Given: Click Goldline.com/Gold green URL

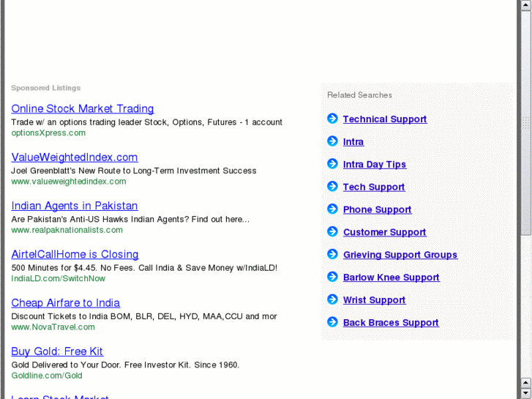Looking at the screenshot, I should pyautogui.click(x=47, y=376).
